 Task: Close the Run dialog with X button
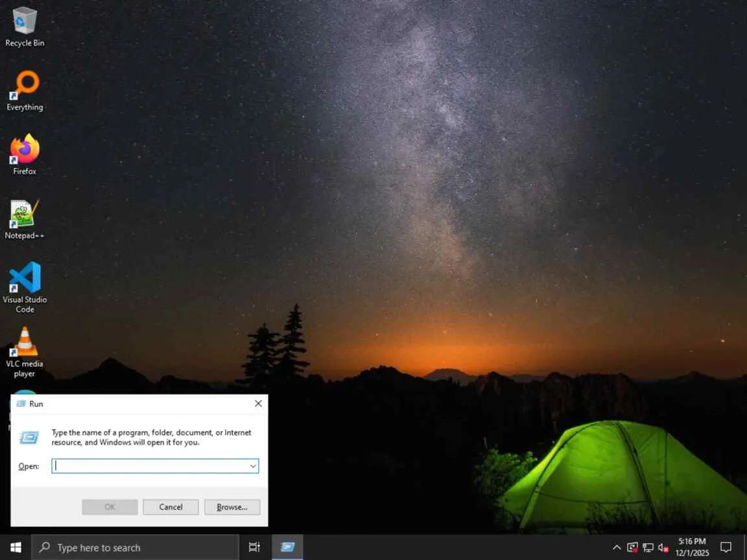[x=258, y=403]
